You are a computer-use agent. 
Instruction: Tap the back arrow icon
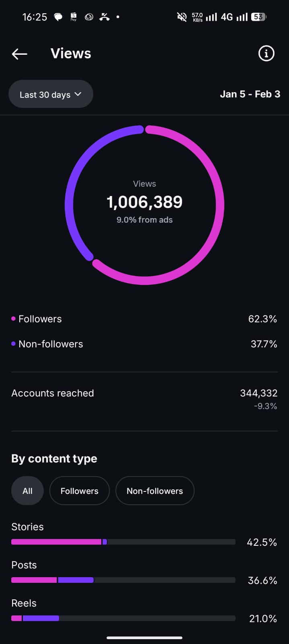click(x=19, y=54)
